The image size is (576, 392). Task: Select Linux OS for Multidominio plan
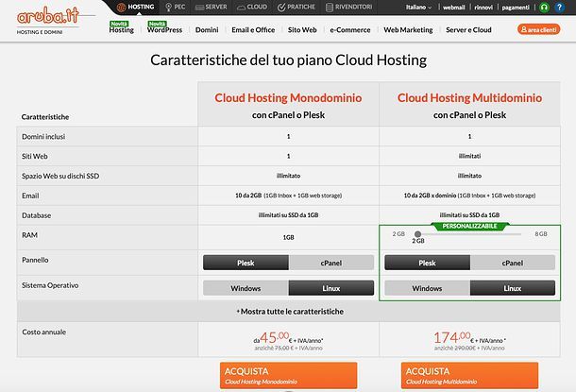tap(513, 288)
